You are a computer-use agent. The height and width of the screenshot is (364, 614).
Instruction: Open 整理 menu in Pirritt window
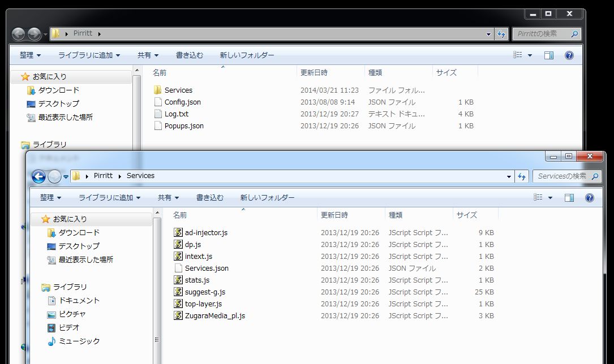pyautogui.click(x=30, y=55)
